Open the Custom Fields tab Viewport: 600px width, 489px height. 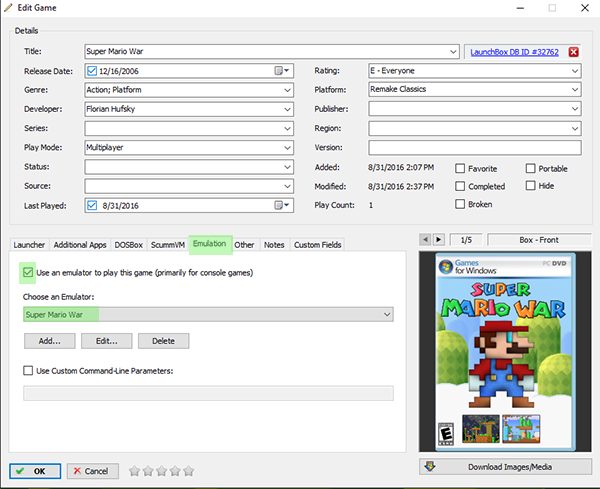pos(317,245)
